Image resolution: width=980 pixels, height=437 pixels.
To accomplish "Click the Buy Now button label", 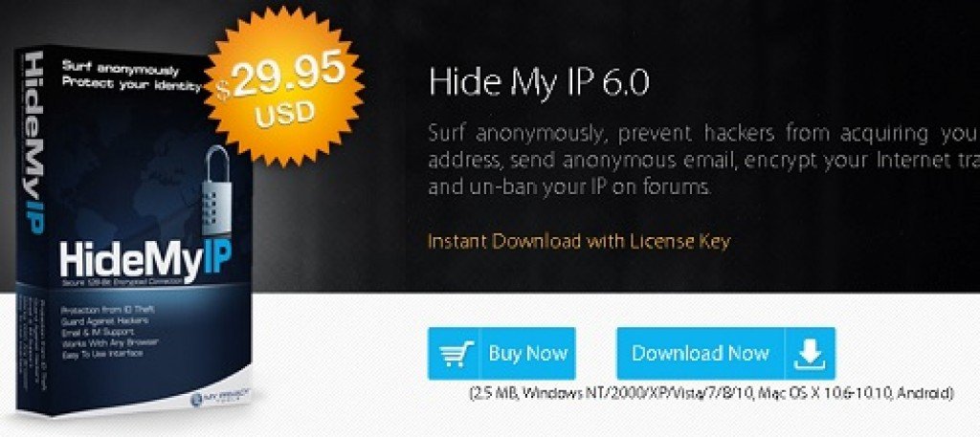I will click(527, 354).
